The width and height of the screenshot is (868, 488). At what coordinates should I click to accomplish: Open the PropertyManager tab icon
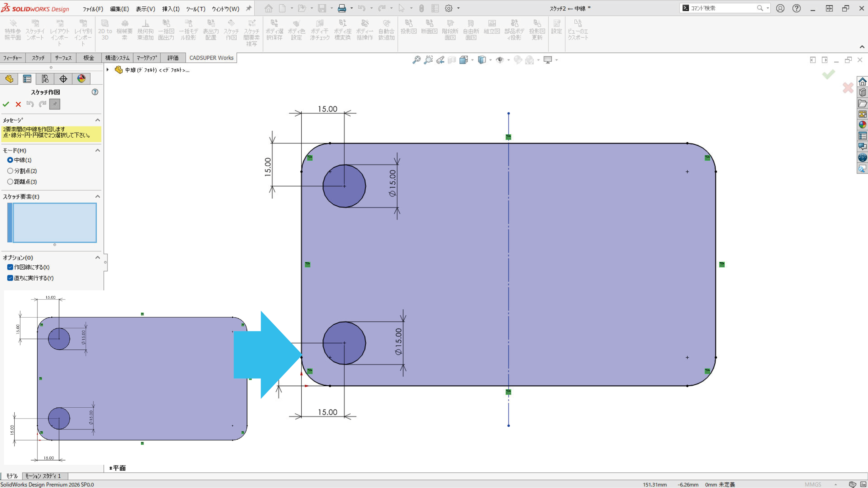(27, 79)
